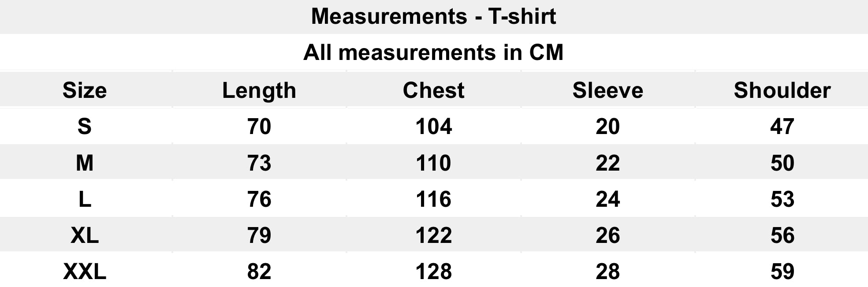The image size is (868, 287).
Task: Click sleeve value 24 for size L
Action: tap(607, 199)
